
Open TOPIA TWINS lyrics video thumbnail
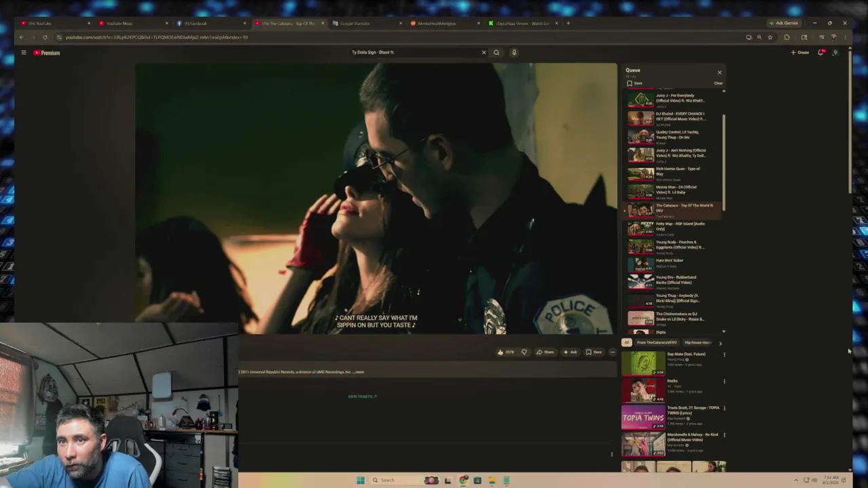(643, 418)
